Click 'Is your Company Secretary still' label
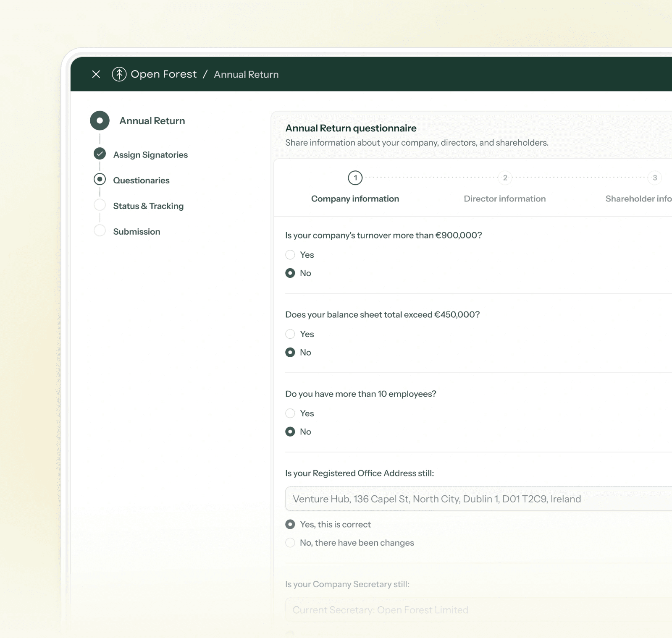The image size is (672, 638). [x=347, y=584]
